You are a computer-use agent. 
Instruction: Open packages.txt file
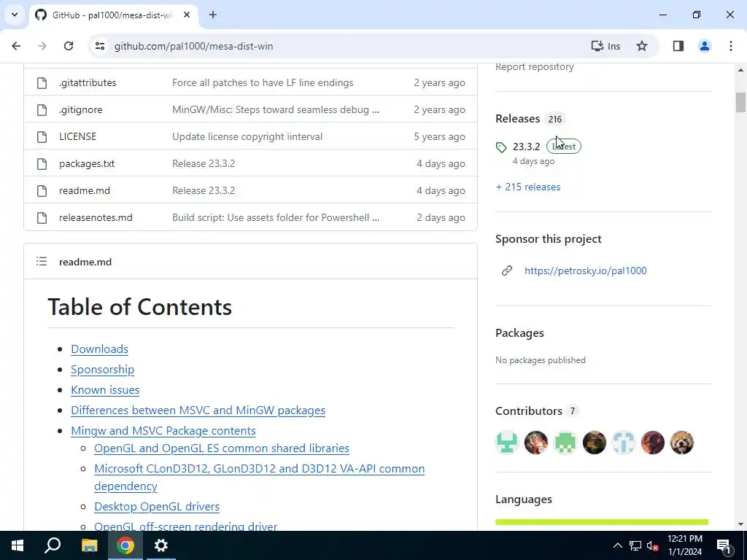pyautogui.click(x=87, y=163)
